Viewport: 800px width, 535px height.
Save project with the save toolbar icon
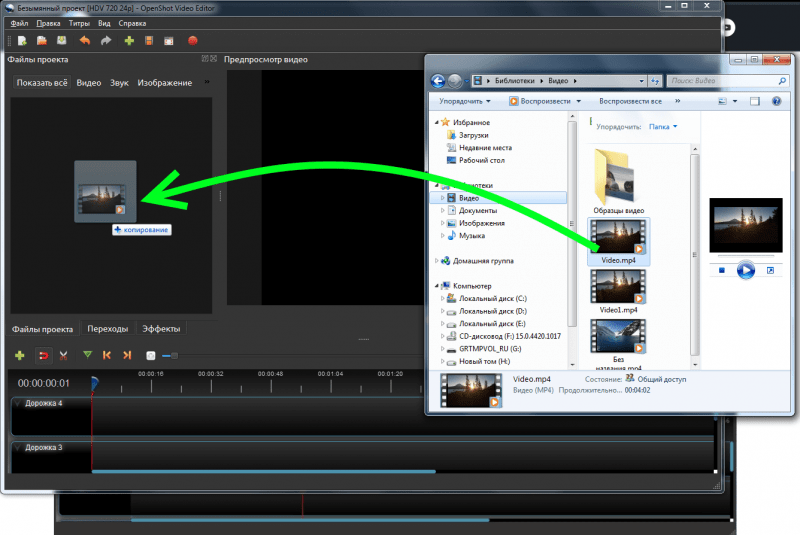click(x=61, y=41)
